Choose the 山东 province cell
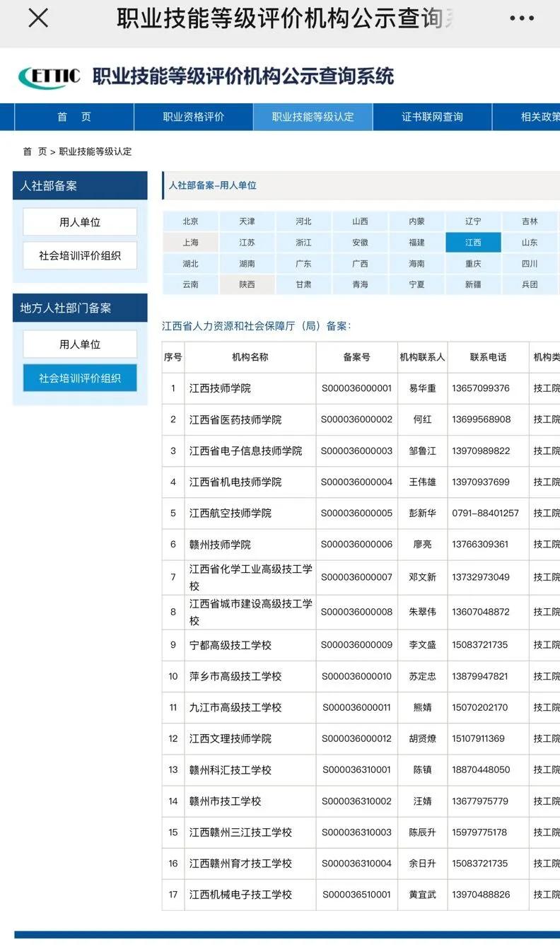 tap(530, 243)
